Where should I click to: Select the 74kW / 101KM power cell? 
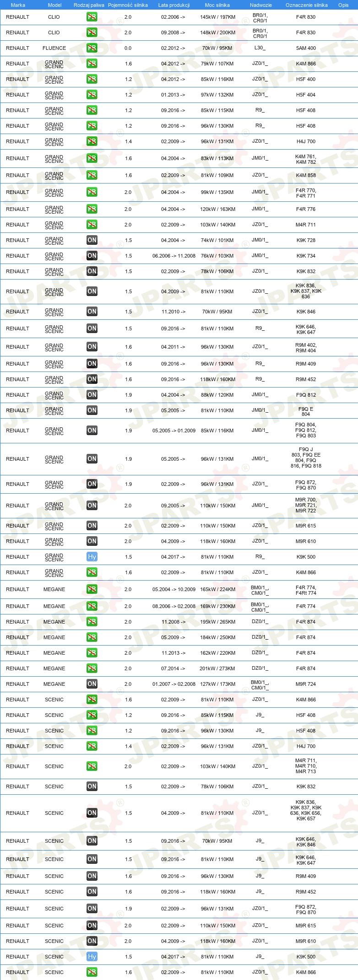(x=217, y=240)
